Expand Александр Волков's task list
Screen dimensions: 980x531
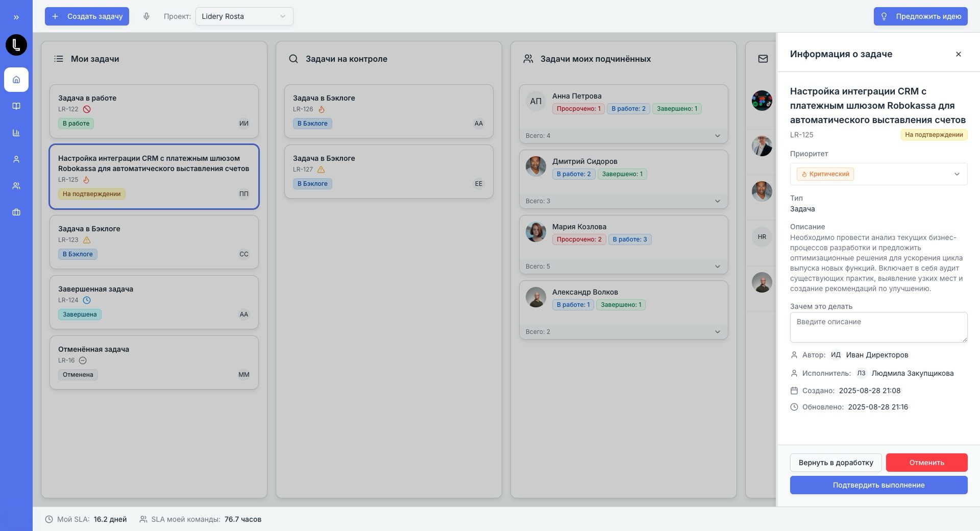(717, 332)
